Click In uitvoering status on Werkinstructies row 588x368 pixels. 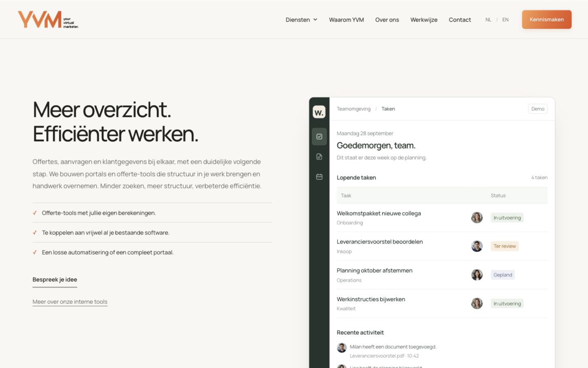tap(507, 303)
